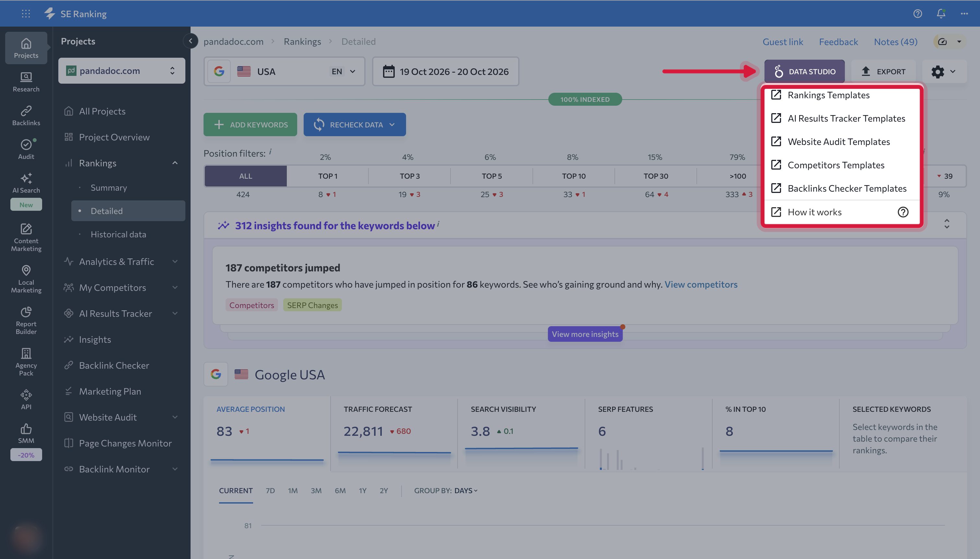Collapse the Projects sidebar panel
This screenshot has height=559, width=980.
[190, 41]
